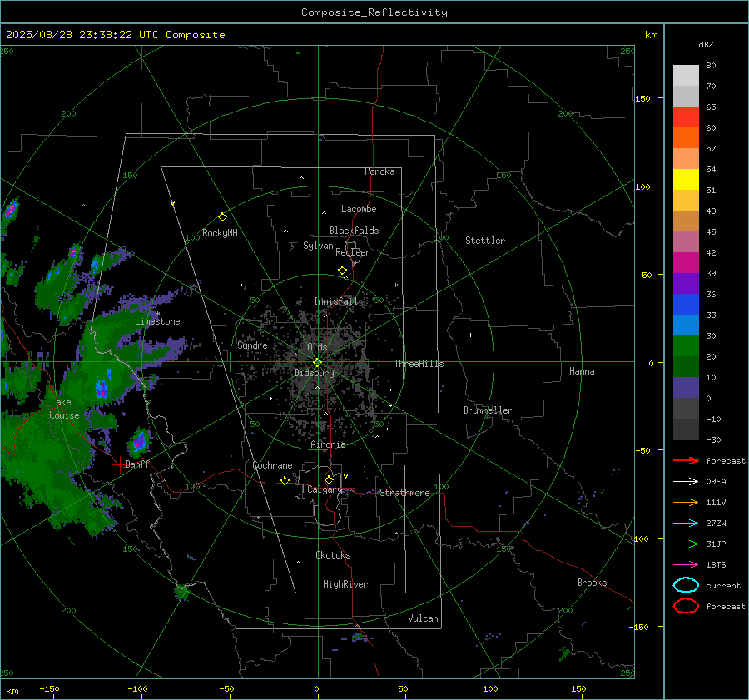The image size is (749, 700).
Task: Click the Innisfail map label
Action: 335,301
